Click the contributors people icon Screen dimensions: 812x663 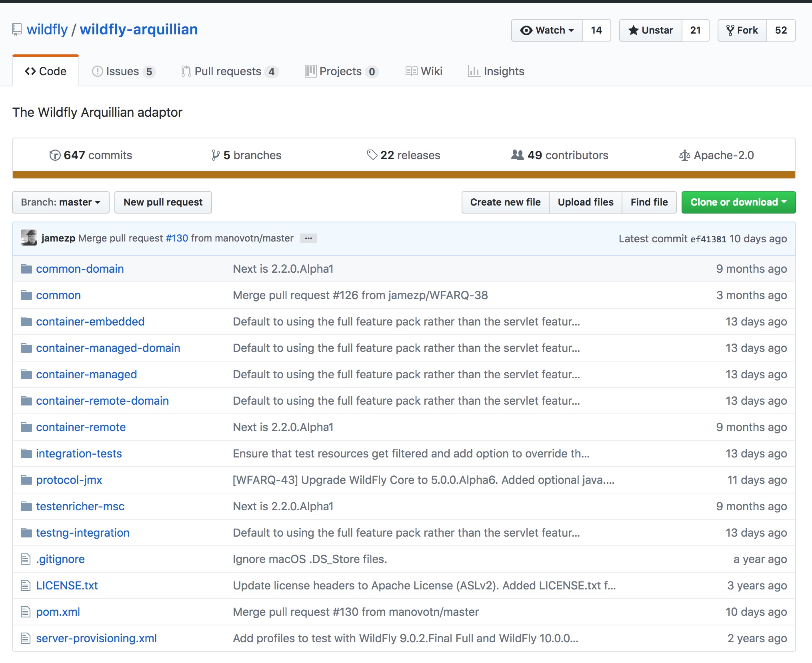pos(517,155)
